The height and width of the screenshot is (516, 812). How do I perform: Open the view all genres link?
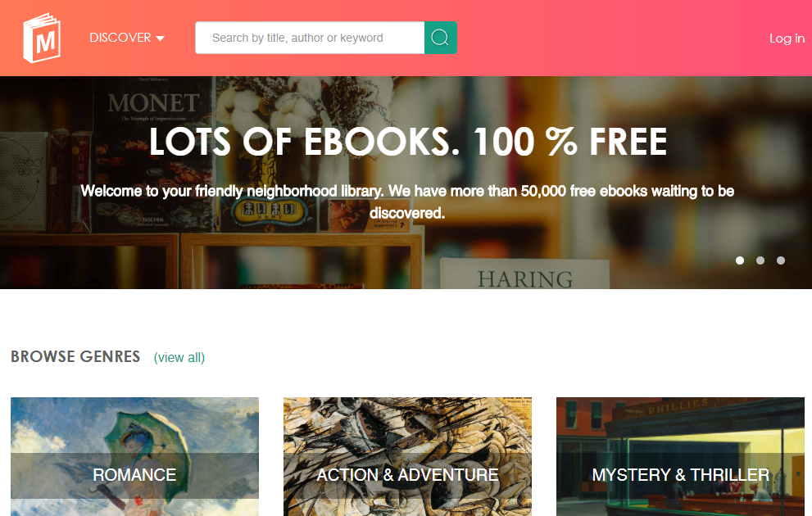[179, 358]
